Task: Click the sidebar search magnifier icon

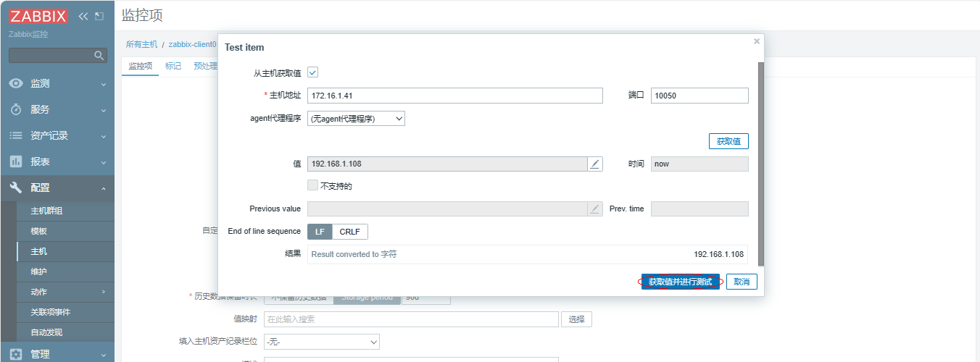Action: [x=99, y=56]
